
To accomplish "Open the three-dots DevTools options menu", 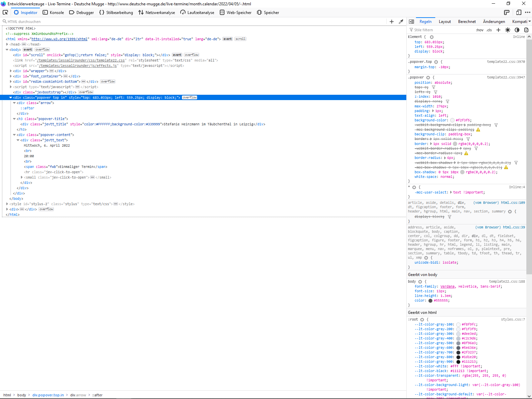I will point(528,12).
